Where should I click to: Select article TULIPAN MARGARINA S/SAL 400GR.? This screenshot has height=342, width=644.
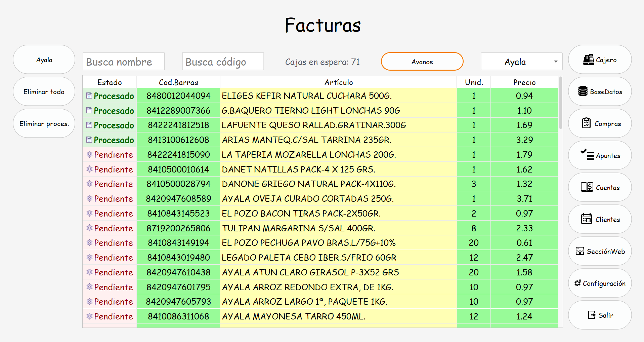(x=339, y=228)
